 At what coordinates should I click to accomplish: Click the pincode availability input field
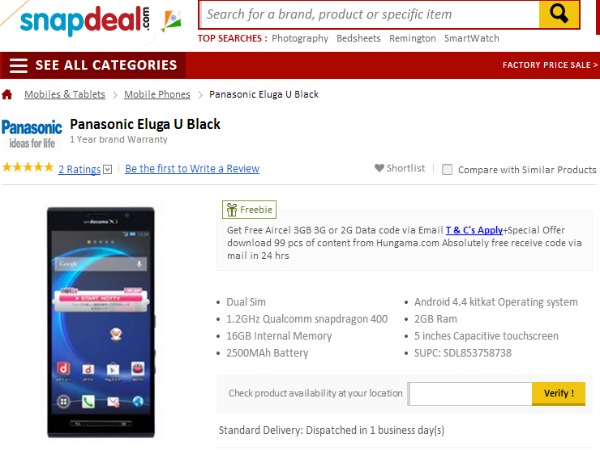(470, 393)
